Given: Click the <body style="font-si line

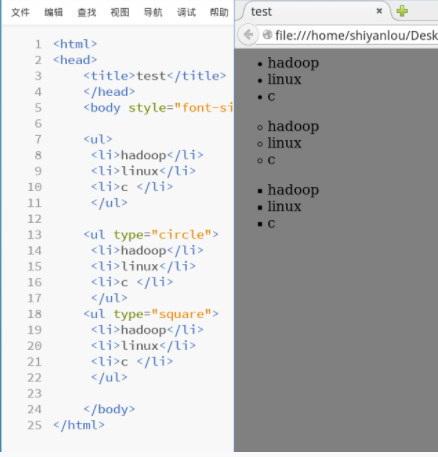Looking at the screenshot, I should click(x=158, y=108).
